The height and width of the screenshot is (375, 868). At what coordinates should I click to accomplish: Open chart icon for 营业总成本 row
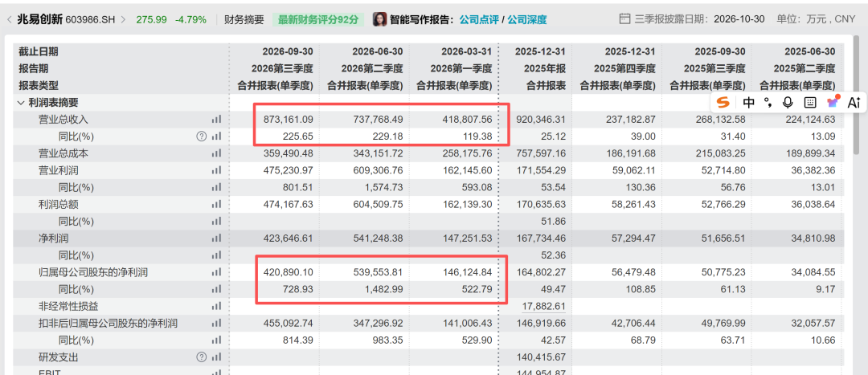[x=216, y=153]
